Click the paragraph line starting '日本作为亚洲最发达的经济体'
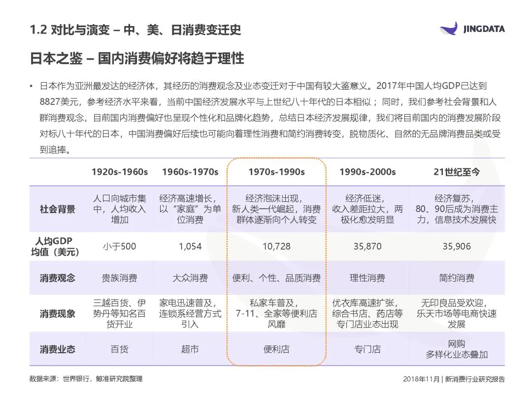Viewport: 532px width, 399px height. click(263, 86)
